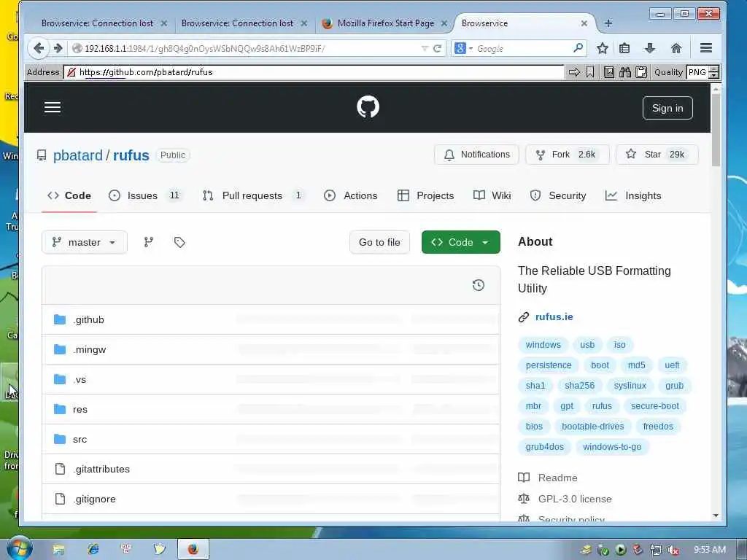Click Go to file button
The height and width of the screenshot is (560, 747).
(x=379, y=242)
